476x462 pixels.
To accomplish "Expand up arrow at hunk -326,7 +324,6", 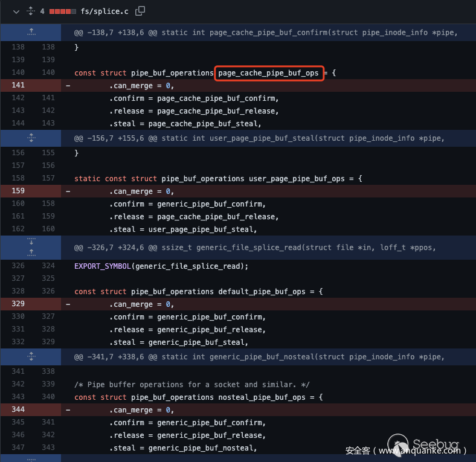I will tap(31, 252).
